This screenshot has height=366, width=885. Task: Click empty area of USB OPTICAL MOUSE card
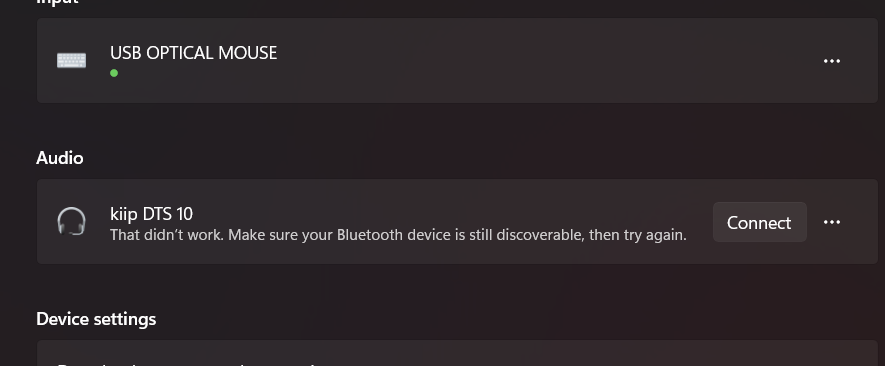(x=508, y=60)
